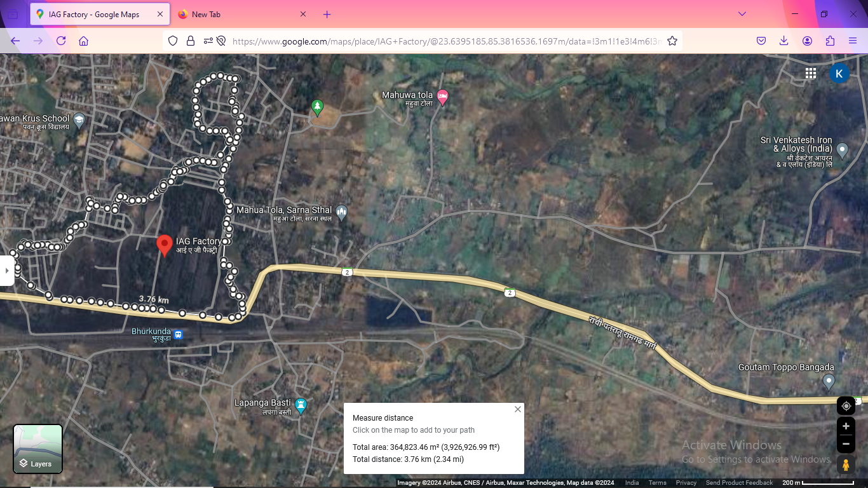Select Lapanga Basti marker

[x=301, y=405]
